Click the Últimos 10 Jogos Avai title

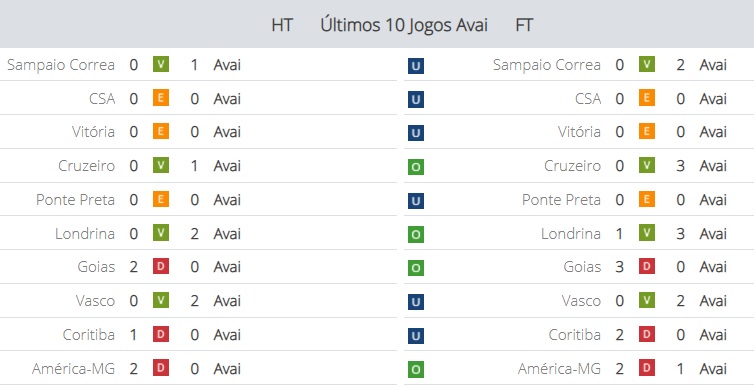[x=404, y=25]
